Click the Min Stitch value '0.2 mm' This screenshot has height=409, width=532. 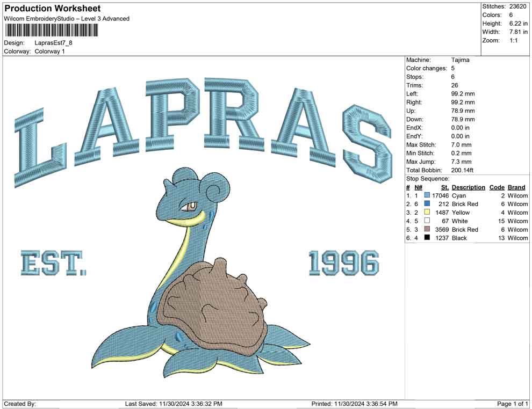462,153
